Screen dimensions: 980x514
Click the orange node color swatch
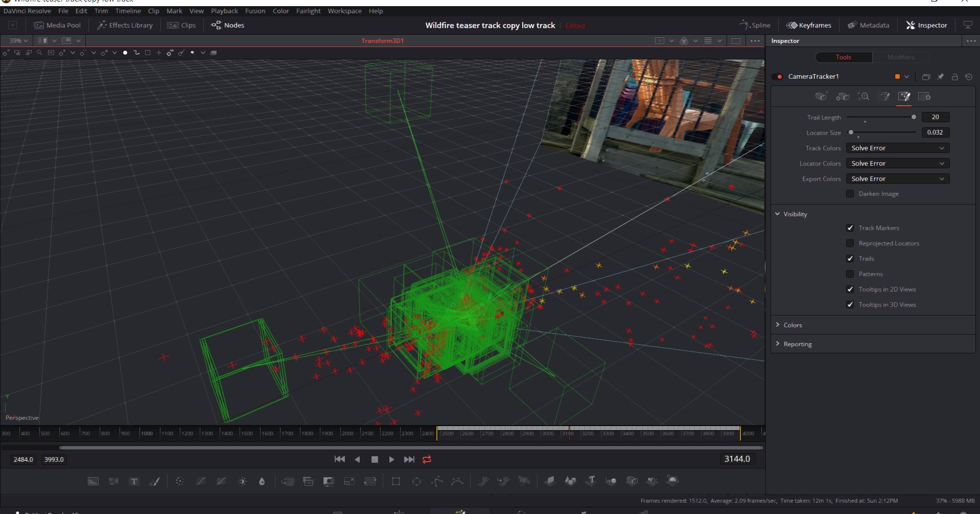tap(897, 77)
